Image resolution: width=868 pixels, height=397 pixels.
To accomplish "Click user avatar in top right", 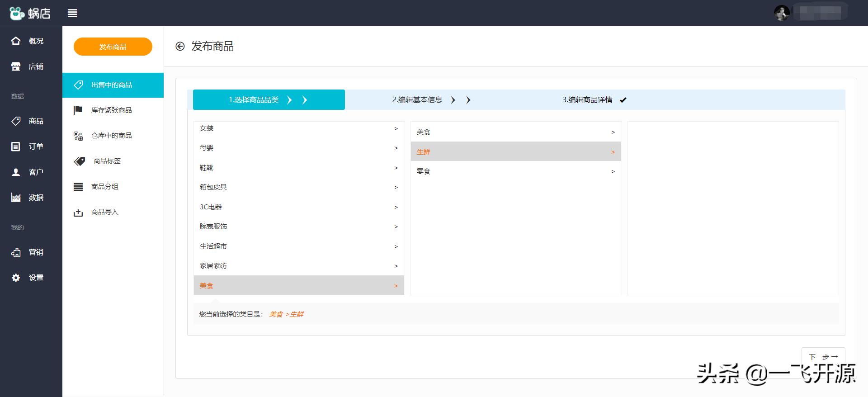I will click(x=781, y=13).
